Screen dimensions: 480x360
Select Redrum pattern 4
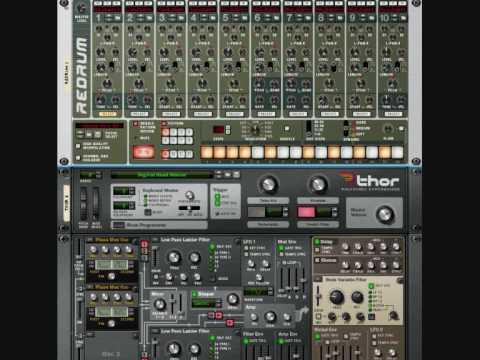tap(189, 132)
